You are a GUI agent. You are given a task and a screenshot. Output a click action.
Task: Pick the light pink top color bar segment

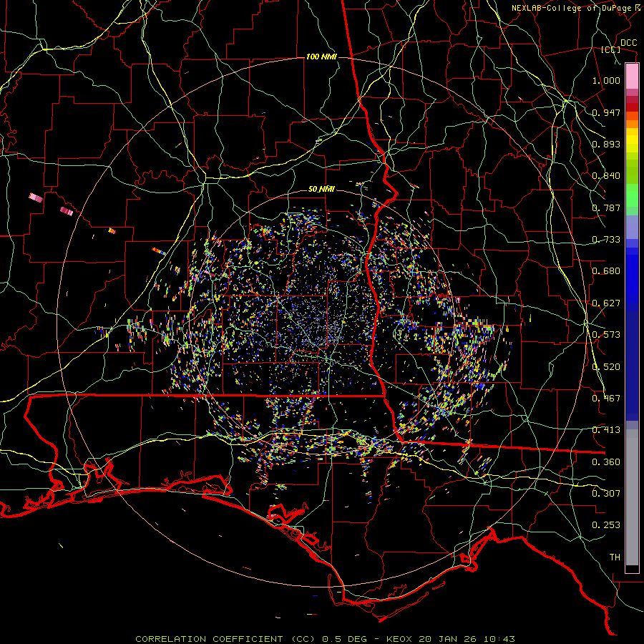[632, 77]
